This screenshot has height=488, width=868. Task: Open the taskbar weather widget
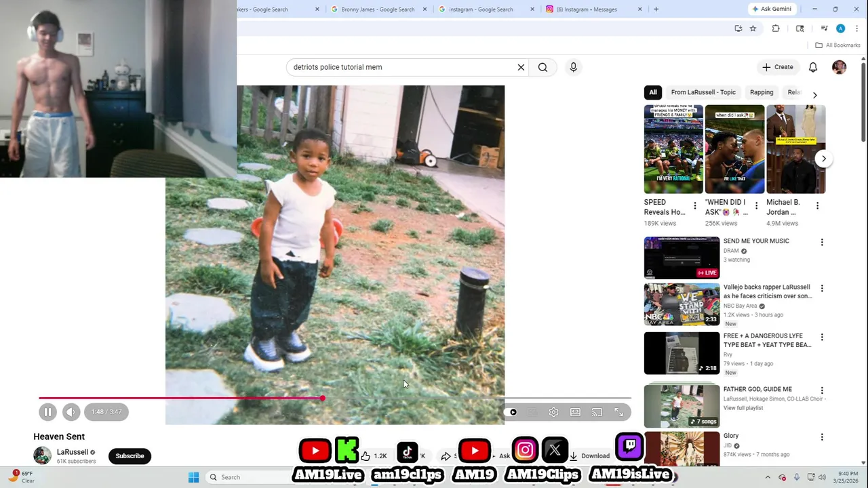[x=22, y=477]
